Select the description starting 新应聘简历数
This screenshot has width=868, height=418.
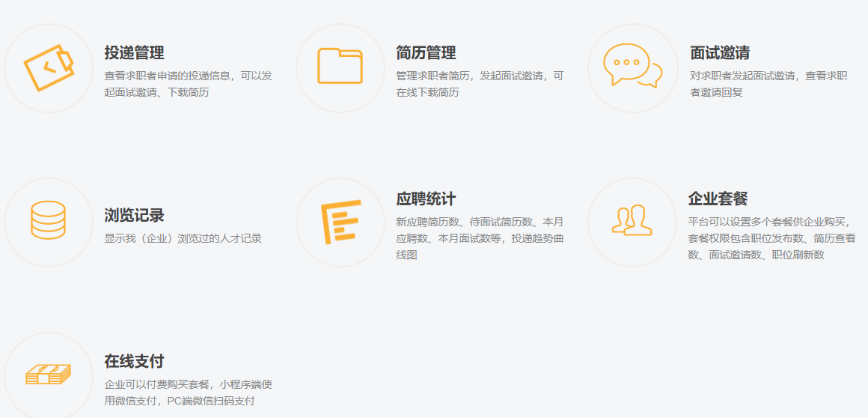point(480,238)
